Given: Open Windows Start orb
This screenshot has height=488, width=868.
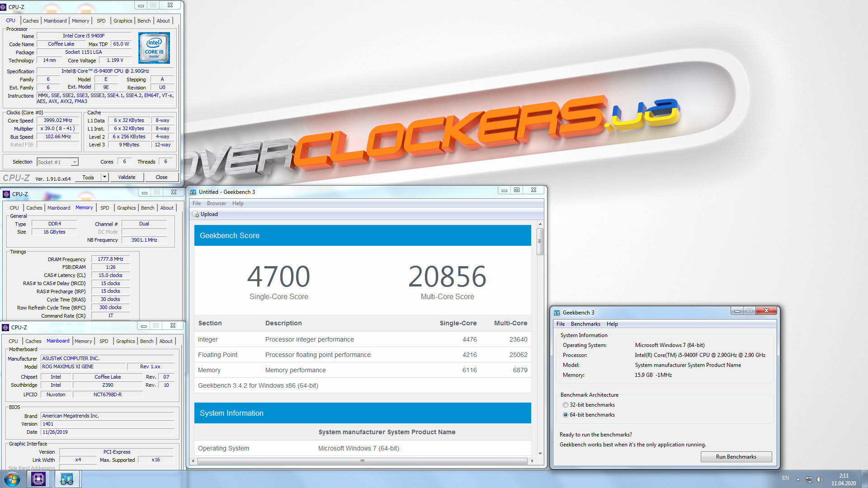Looking at the screenshot, I should tap(12, 479).
